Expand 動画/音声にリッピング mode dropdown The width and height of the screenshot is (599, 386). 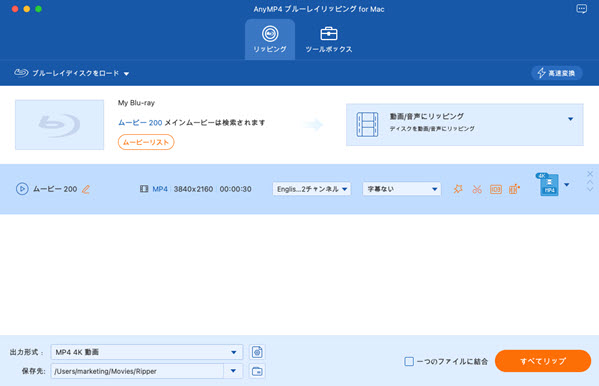[570, 119]
